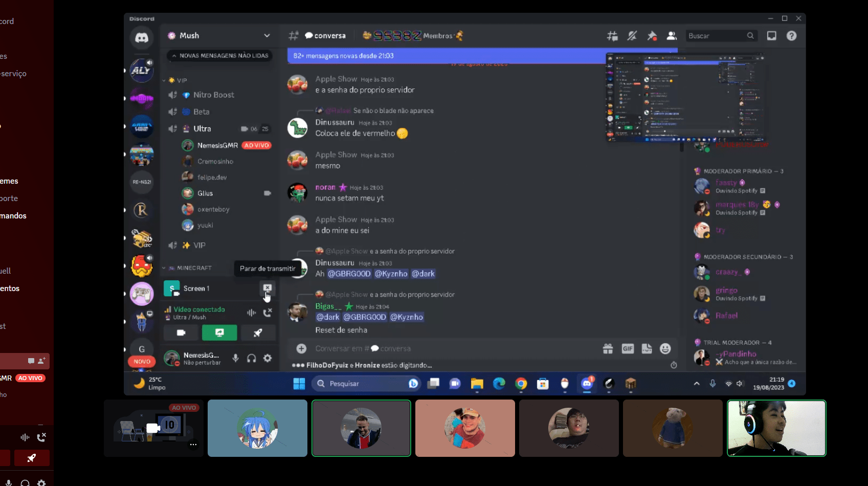The height and width of the screenshot is (486, 868).
Task: Toggle the member list visibility
Action: pyautogui.click(x=672, y=36)
